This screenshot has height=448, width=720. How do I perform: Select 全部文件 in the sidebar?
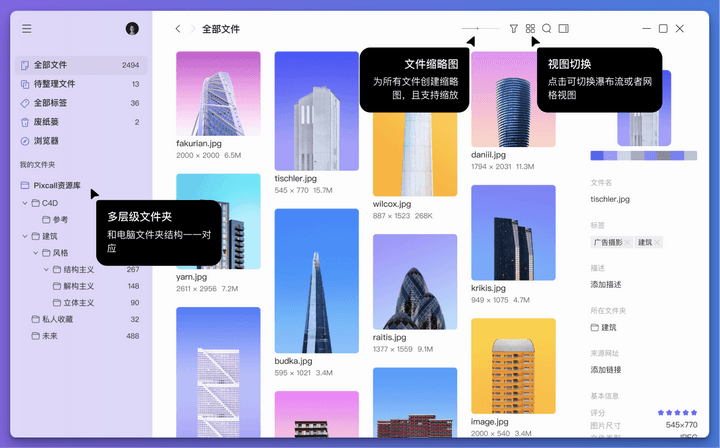(81, 65)
